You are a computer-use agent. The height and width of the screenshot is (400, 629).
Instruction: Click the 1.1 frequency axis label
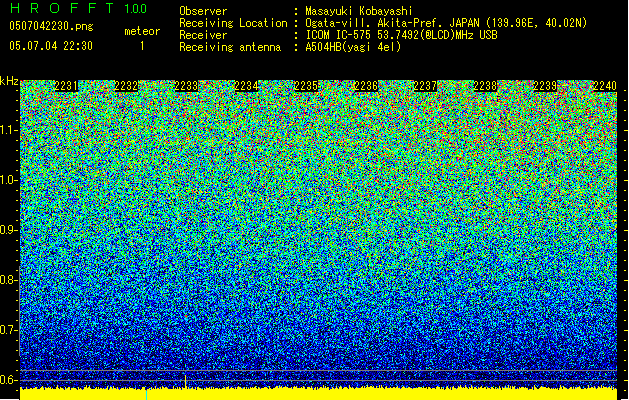pyautogui.click(x=9, y=130)
